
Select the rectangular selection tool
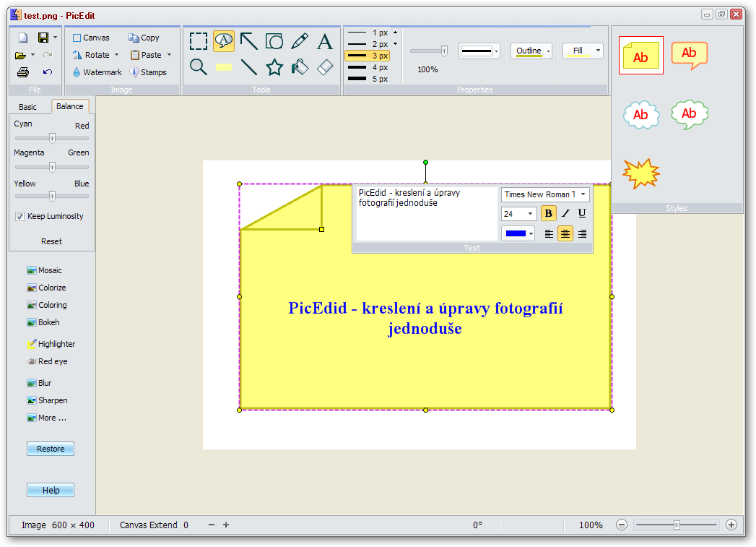click(x=198, y=41)
